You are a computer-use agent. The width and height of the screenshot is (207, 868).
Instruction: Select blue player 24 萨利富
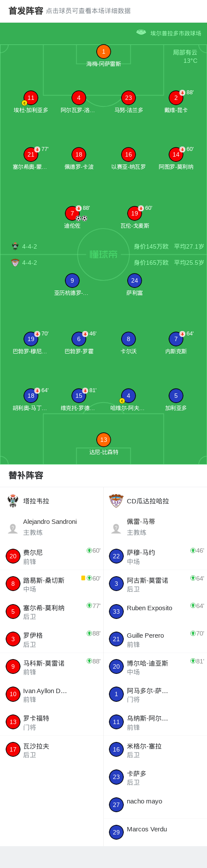click(x=135, y=280)
